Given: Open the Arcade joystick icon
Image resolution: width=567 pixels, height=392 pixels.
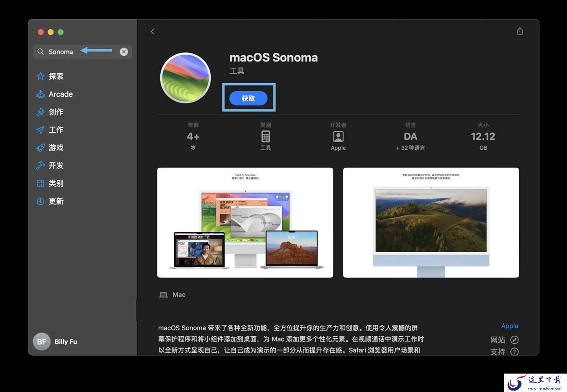Looking at the screenshot, I should [x=41, y=94].
